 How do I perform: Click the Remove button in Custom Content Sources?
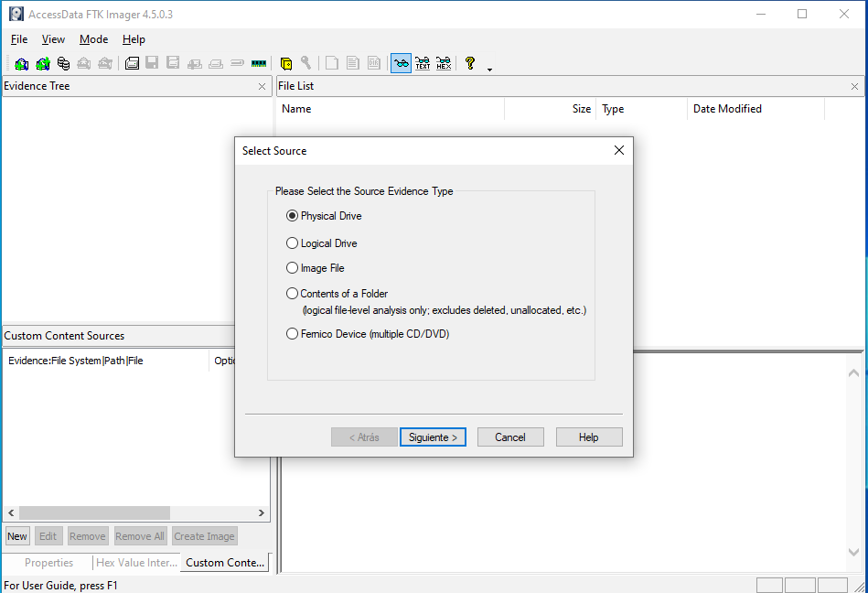point(88,536)
